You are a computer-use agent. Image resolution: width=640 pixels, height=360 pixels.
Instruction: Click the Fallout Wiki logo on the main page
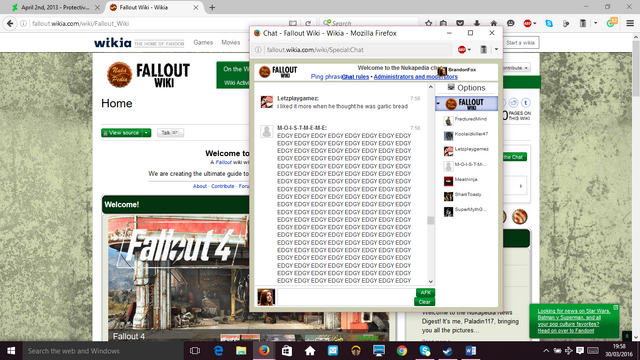click(x=148, y=75)
